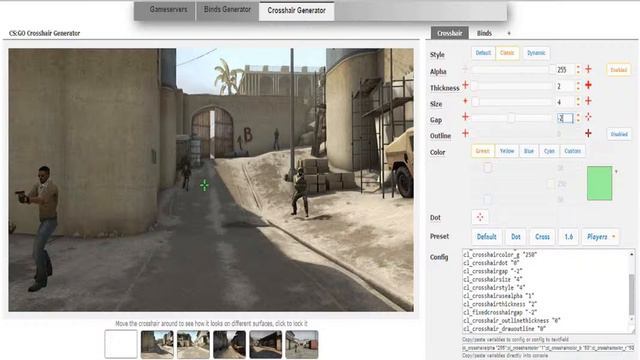Click the crosshair icon left of Outline slider
The width and height of the screenshot is (640, 360).
click(465, 133)
